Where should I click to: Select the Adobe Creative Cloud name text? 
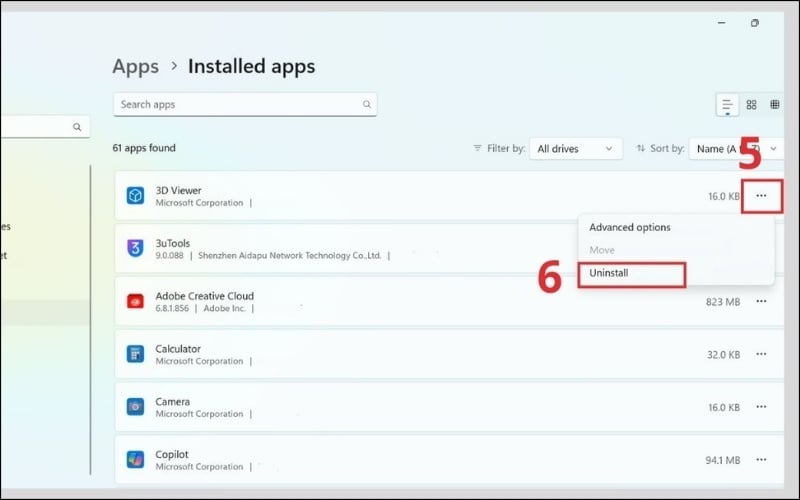(205, 296)
